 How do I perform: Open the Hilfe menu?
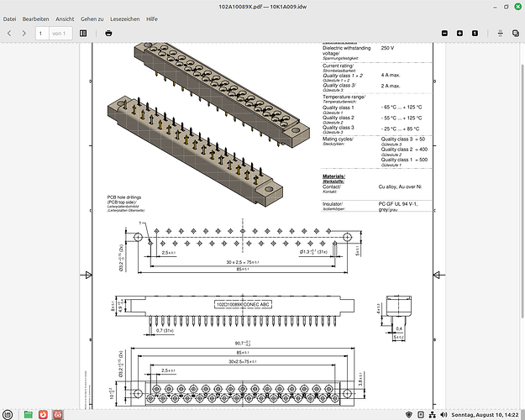152,19
